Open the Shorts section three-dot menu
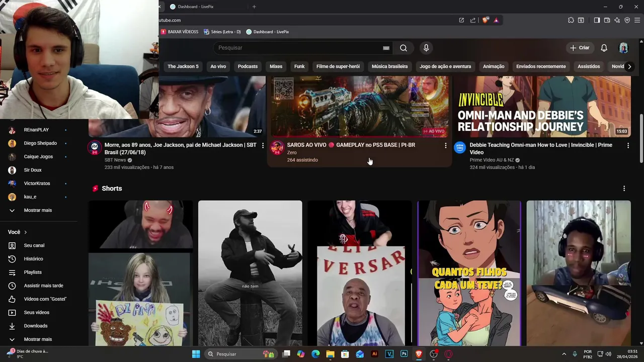 pyautogui.click(x=624, y=189)
